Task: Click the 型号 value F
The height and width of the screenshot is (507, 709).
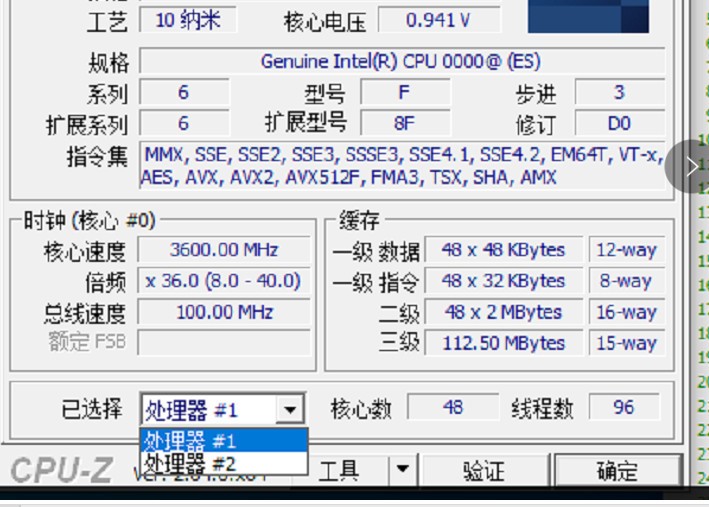Action: pyautogui.click(x=405, y=92)
